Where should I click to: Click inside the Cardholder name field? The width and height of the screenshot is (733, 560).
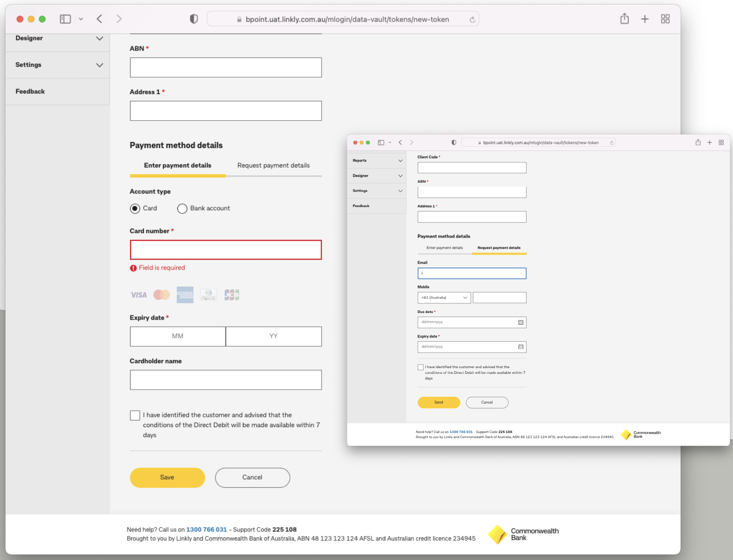(x=225, y=380)
